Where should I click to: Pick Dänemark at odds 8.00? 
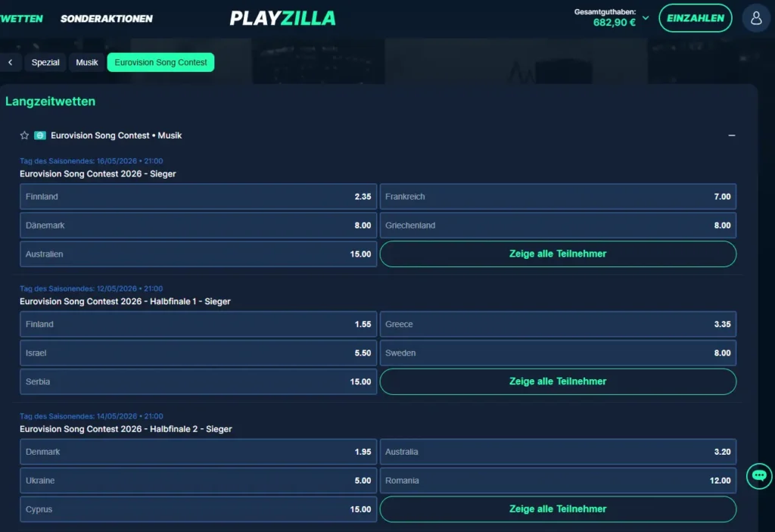point(198,225)
